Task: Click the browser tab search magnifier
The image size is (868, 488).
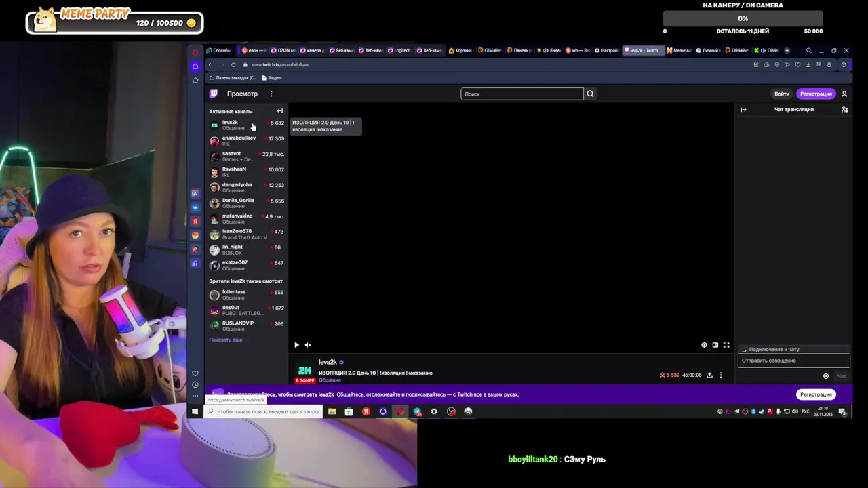Action: (x=808, y=50)
